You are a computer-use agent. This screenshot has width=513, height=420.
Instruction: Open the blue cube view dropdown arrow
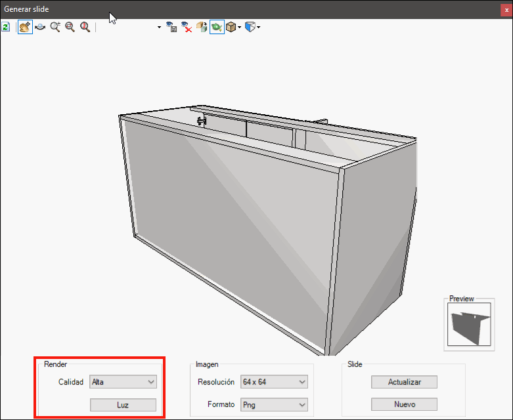point(258,27)
